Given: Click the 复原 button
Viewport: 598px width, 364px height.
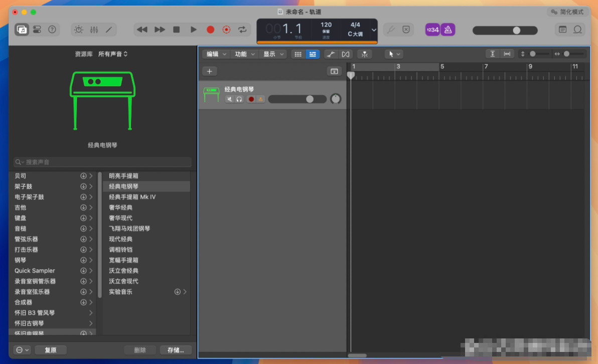Looking at the screenshot, I should [x=51, y=350].
